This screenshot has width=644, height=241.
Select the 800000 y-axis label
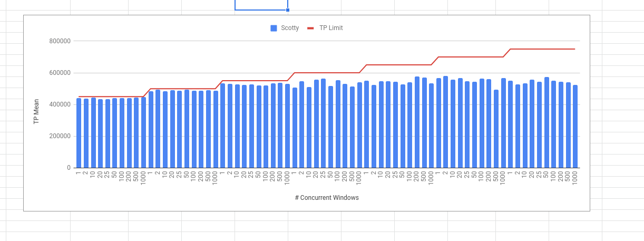click(x=60, y=41)
